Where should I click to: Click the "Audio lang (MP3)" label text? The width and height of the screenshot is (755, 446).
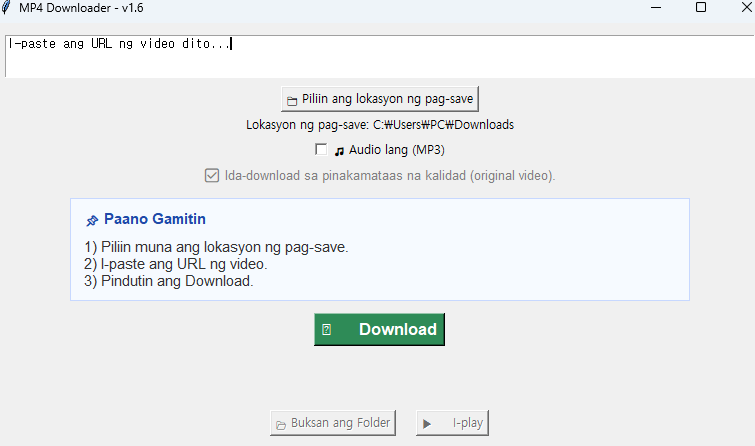[397, 150]
